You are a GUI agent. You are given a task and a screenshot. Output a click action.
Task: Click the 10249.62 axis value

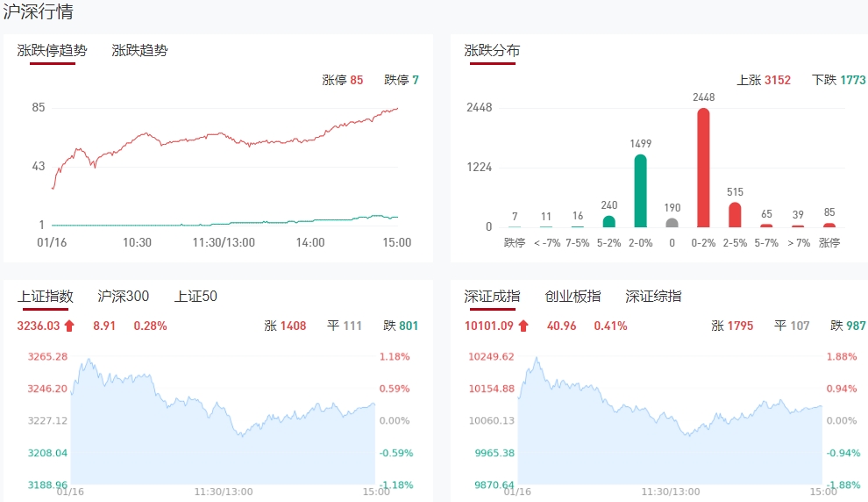coord(492,356)
